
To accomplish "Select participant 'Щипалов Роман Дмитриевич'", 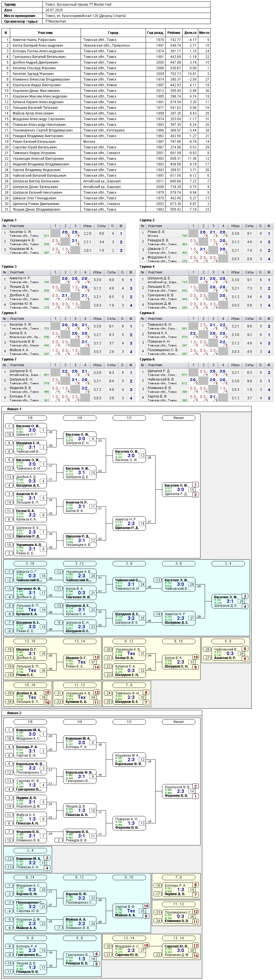I will (36, 204).
